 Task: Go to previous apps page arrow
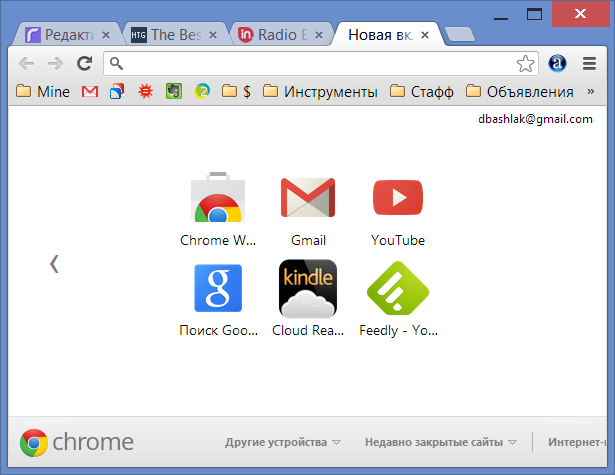pos(54,264)
